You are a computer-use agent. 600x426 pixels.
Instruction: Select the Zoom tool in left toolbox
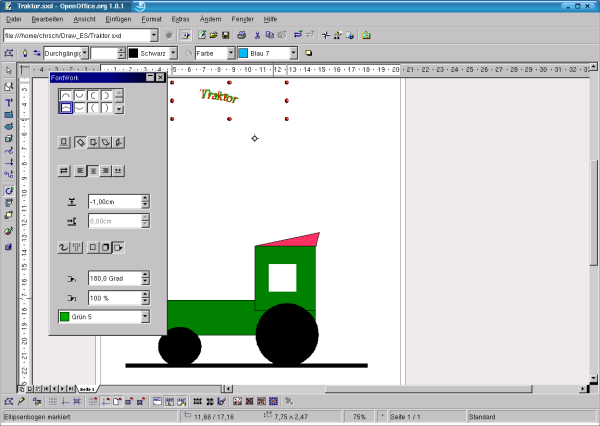tap(9, 86)
